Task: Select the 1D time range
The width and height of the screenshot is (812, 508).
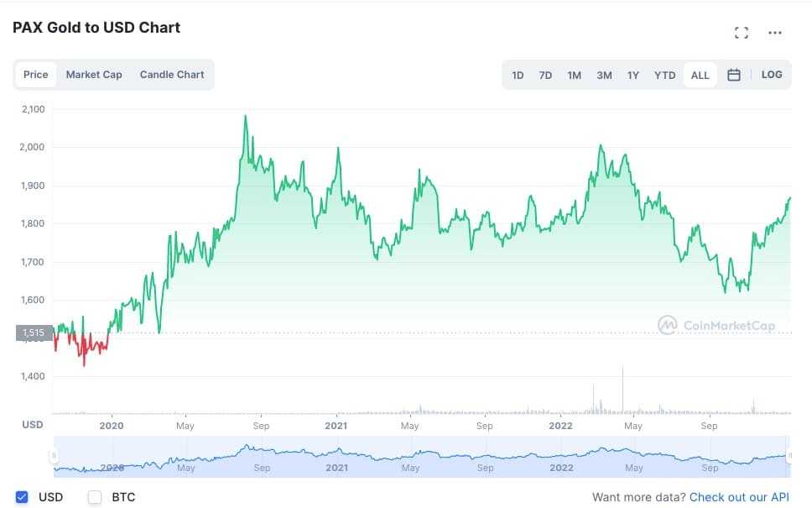Action: 518,75
